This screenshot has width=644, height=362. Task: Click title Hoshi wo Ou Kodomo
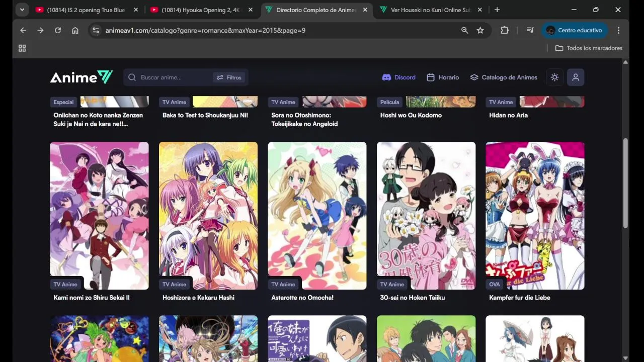click(411, 115)
